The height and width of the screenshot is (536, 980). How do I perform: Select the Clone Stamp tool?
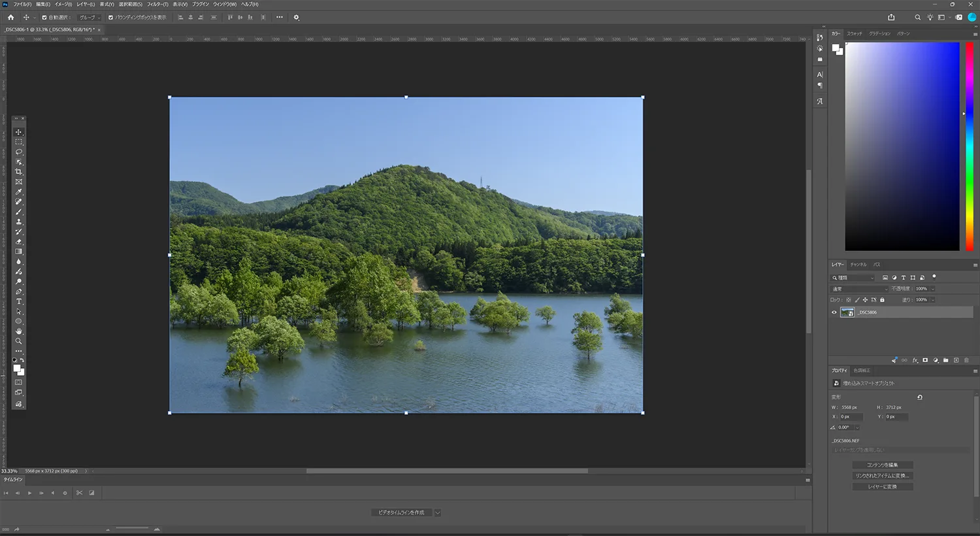tap(18, 222)
